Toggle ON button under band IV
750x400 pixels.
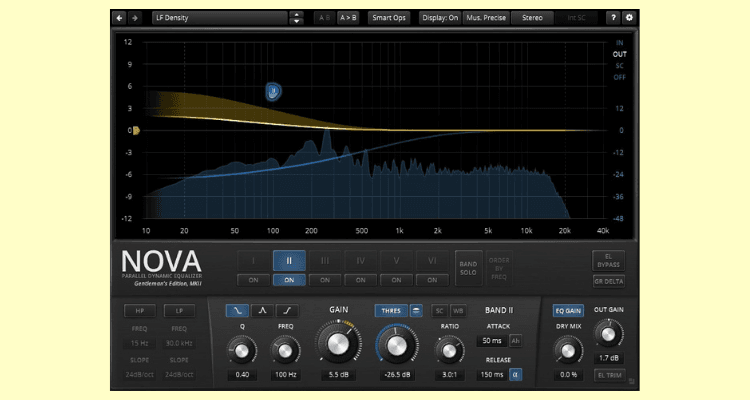tap(361, 280)
